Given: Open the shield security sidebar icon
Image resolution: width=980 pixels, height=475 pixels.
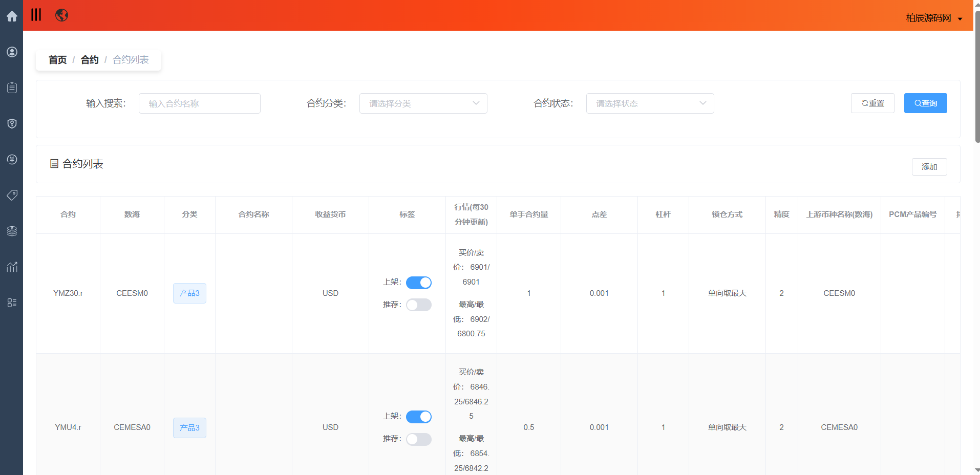Looking at the screenshot, I should 12,124.
